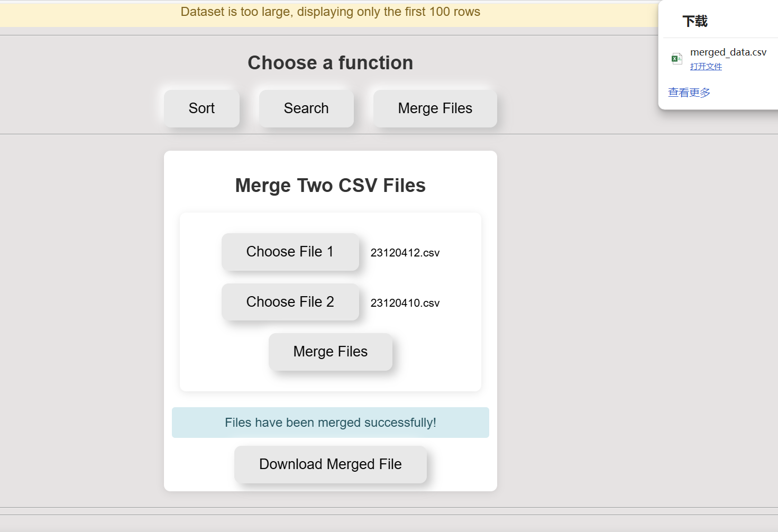778x532 pixels.
Task: Click the 'Files have been merged successfully!' message
Action: pos(331,423)
